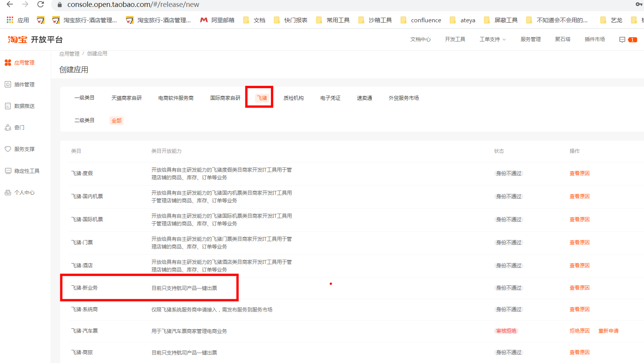The width and height of the screenshot is (644, 363).
Task: Select the 电子凭证 category tab
Action: (x=330, y=98)
